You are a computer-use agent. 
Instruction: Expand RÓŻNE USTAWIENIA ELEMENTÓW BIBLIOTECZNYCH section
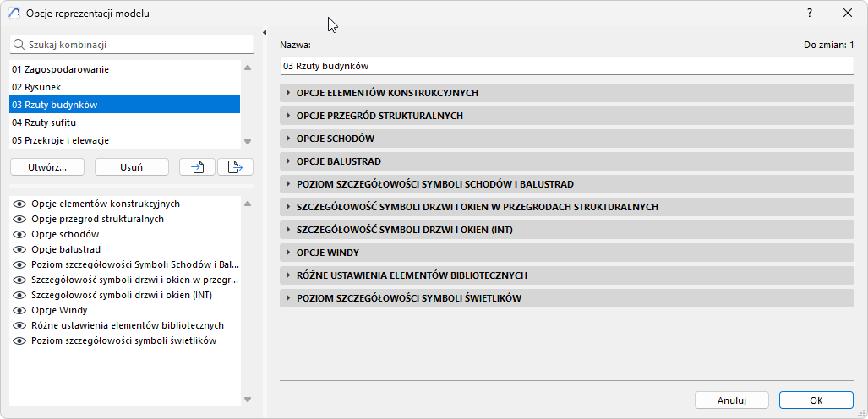click(567, 275)
